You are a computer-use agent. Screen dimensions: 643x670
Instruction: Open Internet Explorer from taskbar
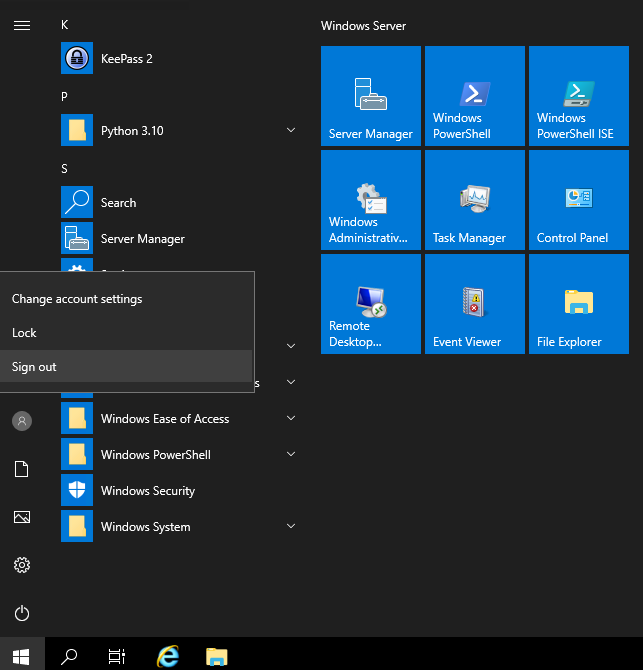pyautogui.click(x=168, y=656)
